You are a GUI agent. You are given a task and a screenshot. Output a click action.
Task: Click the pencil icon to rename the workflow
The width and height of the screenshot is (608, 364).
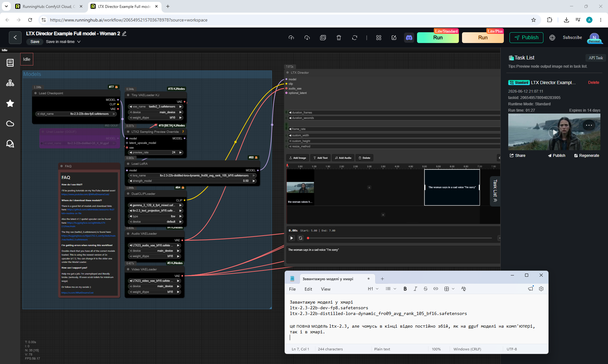pyautogui.click(x=124, y=34)
